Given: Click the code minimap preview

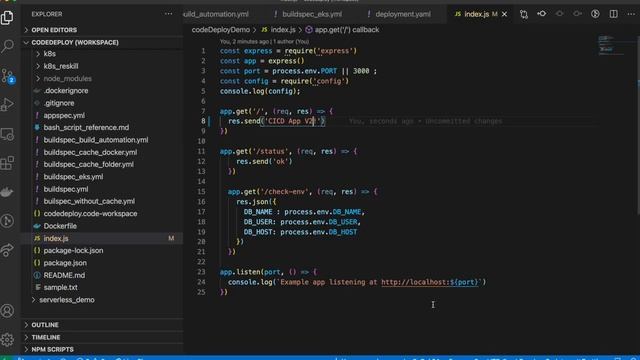Looking at the screenshot, I should pos(611,45).
